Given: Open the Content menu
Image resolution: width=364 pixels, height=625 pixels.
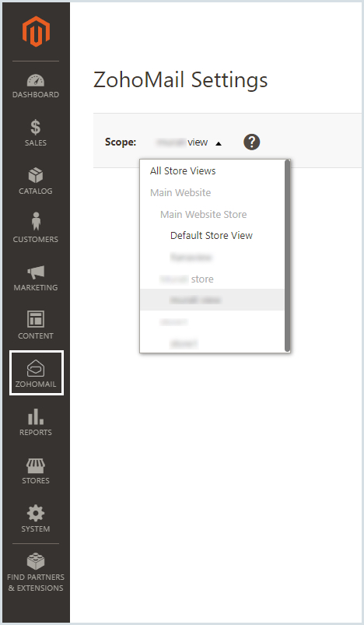Looking at the screenshot, I should (x=36, y=326).
